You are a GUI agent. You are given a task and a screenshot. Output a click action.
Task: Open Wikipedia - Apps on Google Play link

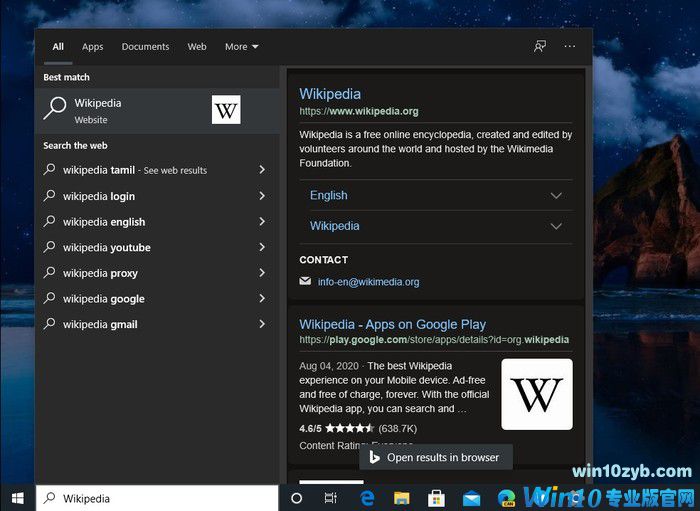392,324
